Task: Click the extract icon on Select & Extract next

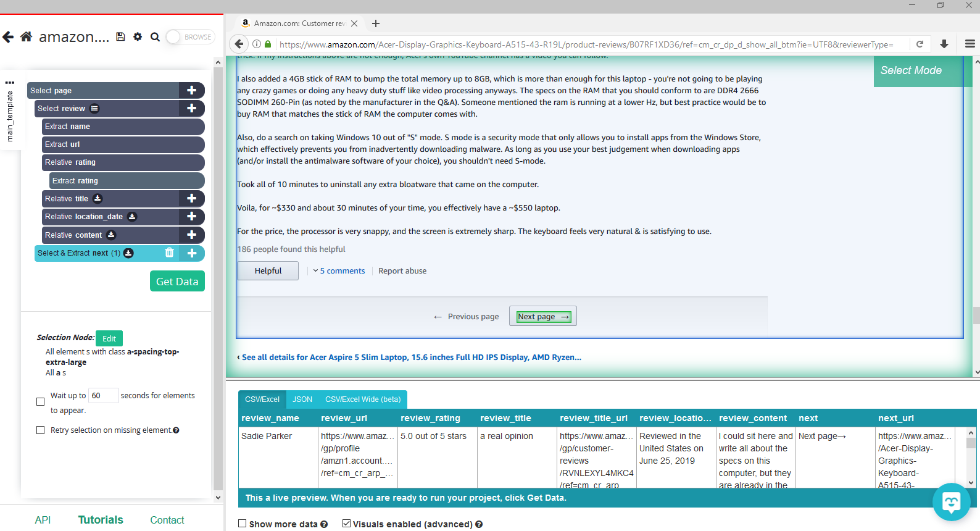Action: pyautogui.click(x=128, y=253)
